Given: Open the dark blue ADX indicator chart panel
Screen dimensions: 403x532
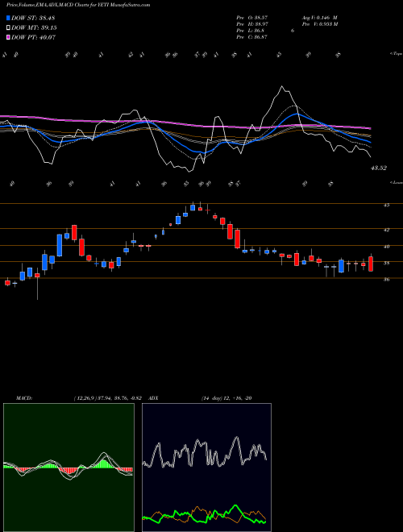Looking at the screenshot, I should click(x=206, y=468).
